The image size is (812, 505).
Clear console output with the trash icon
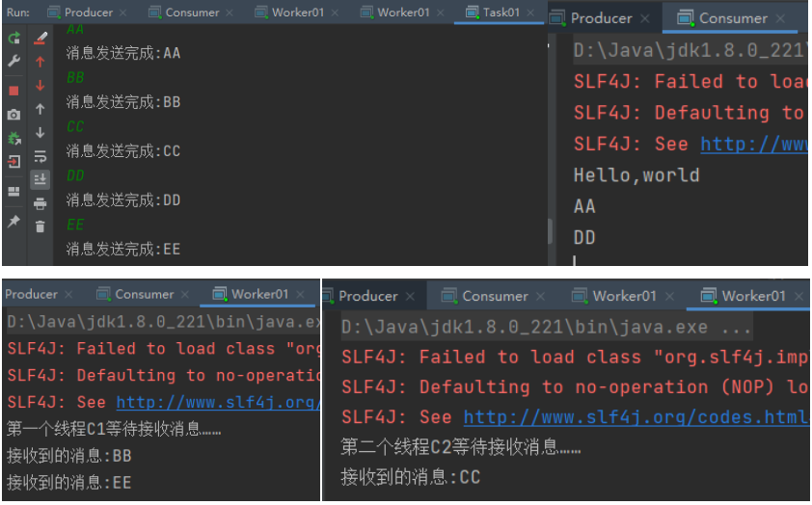pyautogui.click(x=40, y=226)
